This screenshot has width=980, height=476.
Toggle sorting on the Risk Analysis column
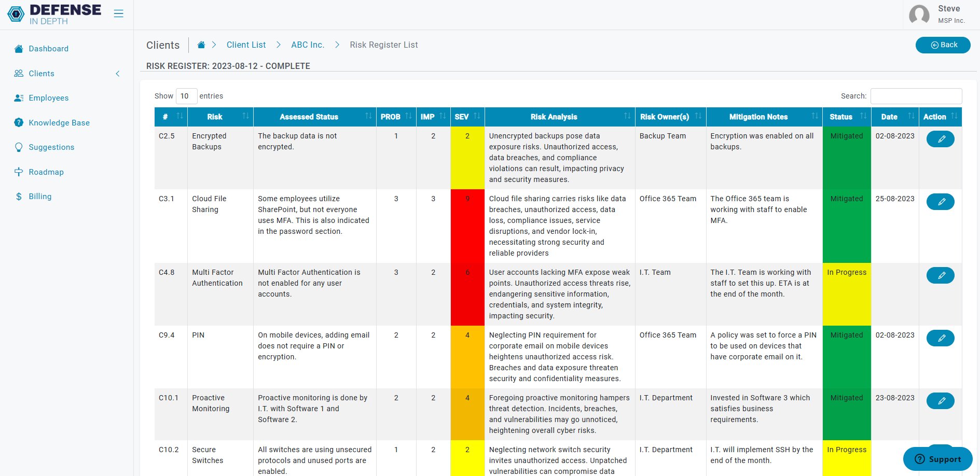point(626,117)
